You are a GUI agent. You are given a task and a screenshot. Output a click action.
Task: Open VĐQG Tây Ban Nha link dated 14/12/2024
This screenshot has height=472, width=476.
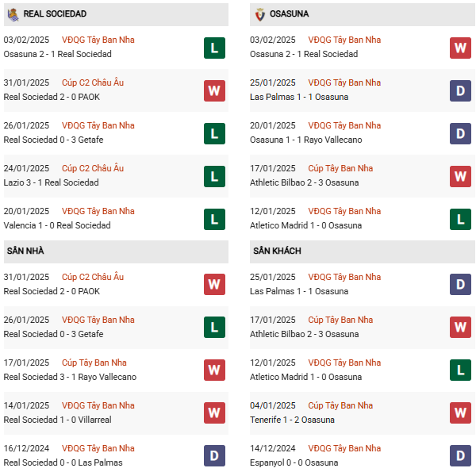[344, 448]
